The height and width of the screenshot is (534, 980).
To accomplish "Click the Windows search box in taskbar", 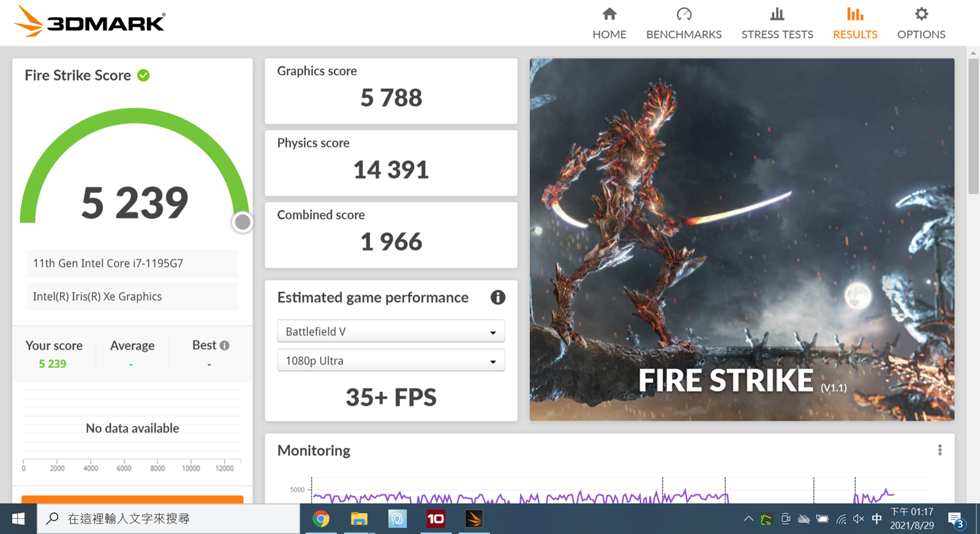I will click(168, 519).
